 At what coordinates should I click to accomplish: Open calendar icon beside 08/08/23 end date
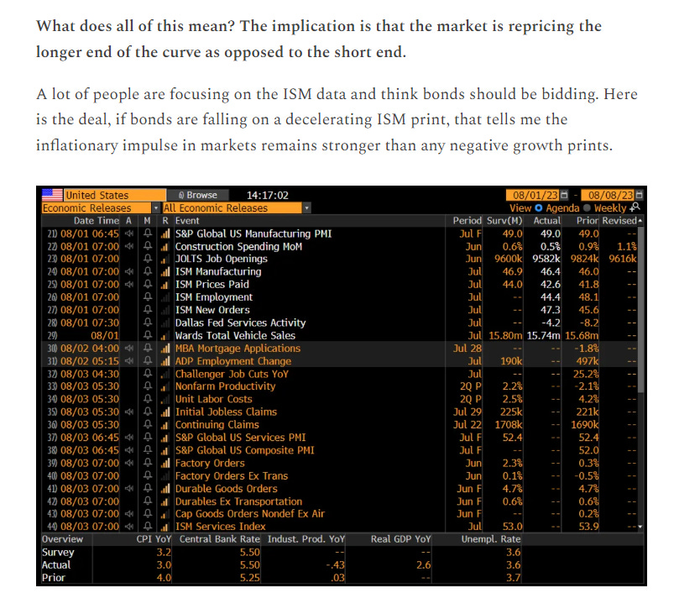tap(639, 195)
